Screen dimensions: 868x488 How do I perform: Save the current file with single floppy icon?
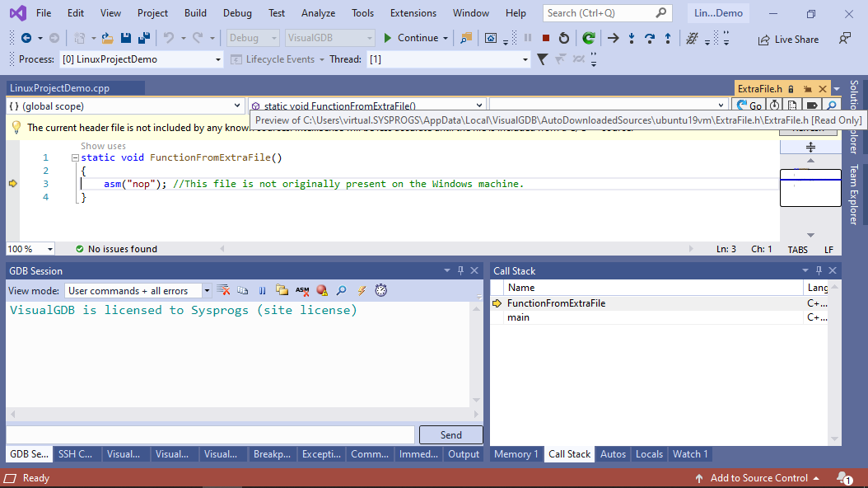click(x=126, y=38)
